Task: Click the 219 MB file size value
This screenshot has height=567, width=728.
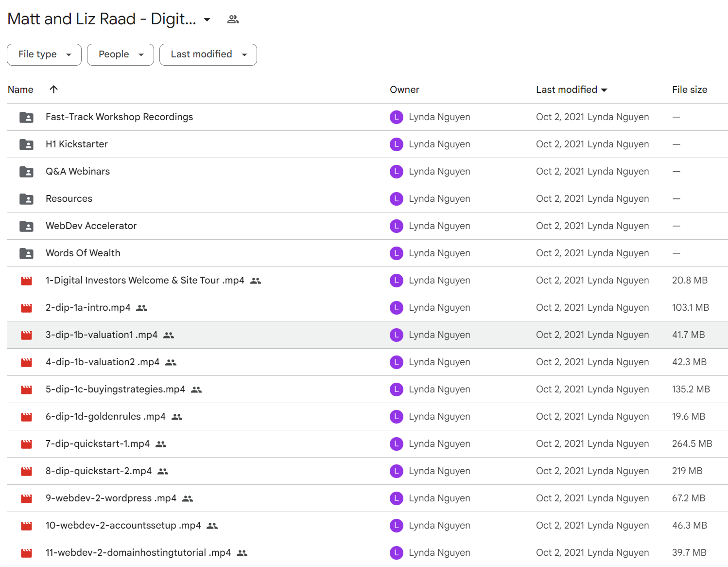Action: point(687,471)
